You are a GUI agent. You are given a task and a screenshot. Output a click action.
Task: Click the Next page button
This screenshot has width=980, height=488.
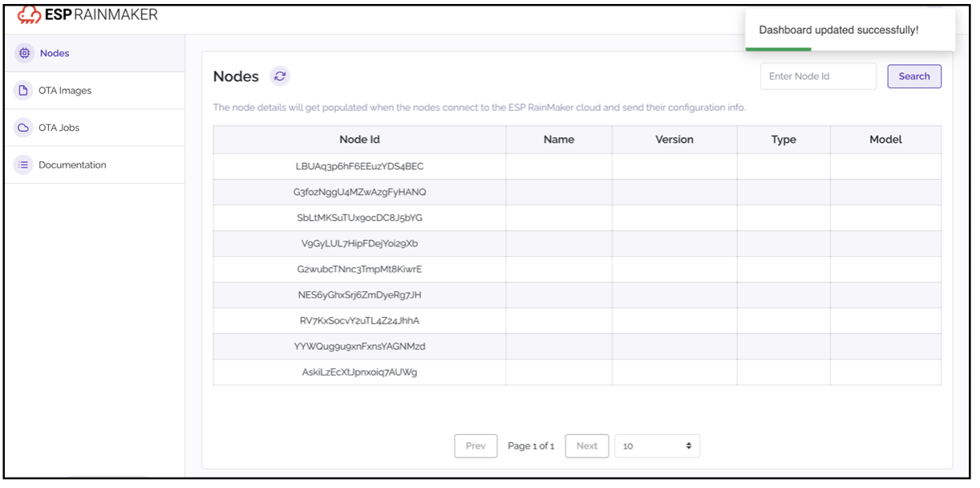[587, 446]
